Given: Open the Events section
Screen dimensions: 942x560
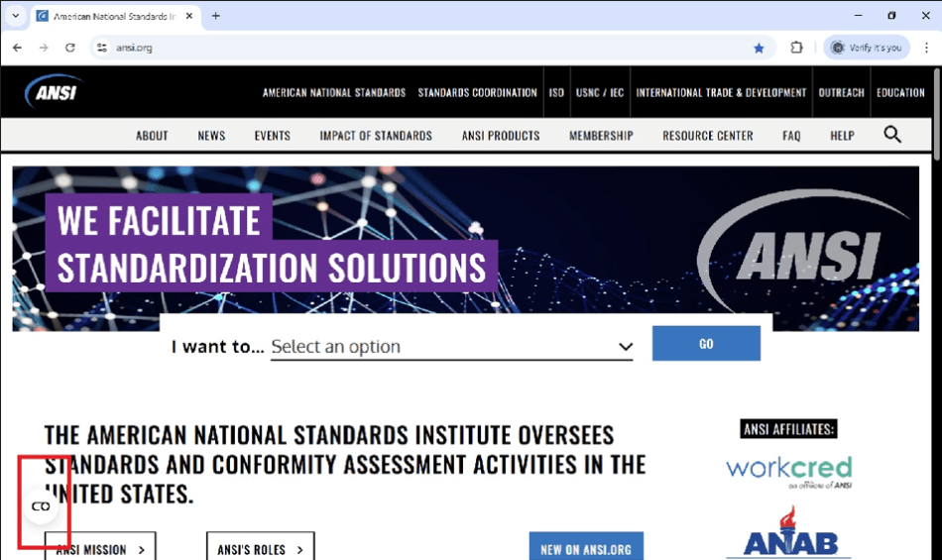Looking at the screenshot, I should click(272, 136).
